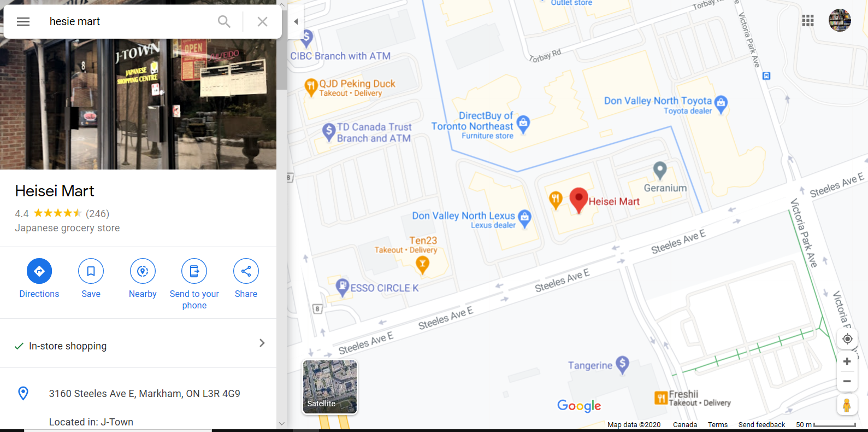The width and height of the screenshot is (868, 432).
Task: Clear the search with the X icon
Action: 262,21
